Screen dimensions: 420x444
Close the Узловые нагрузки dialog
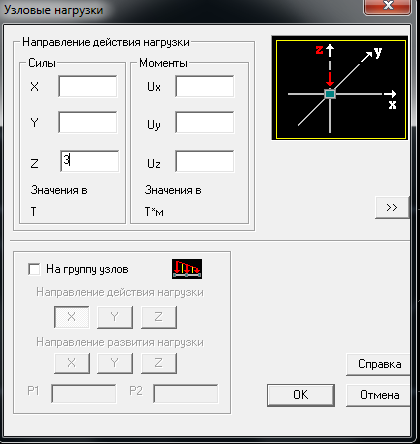387,6
